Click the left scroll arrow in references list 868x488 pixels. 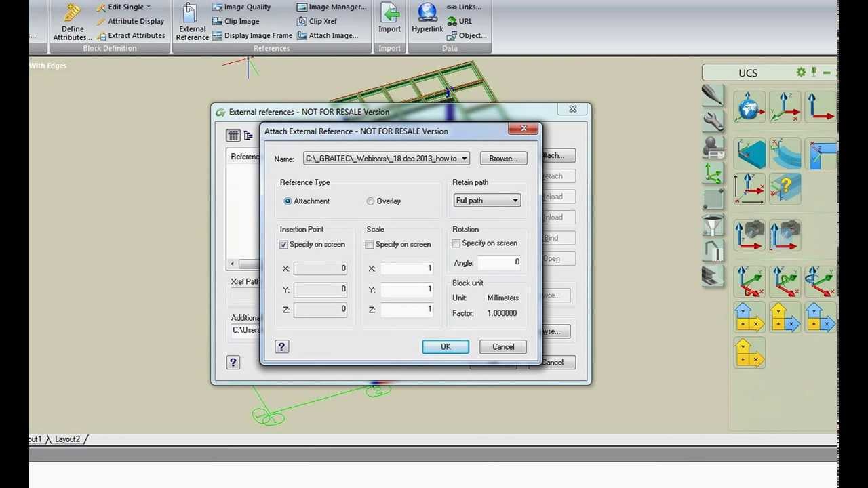233,264
